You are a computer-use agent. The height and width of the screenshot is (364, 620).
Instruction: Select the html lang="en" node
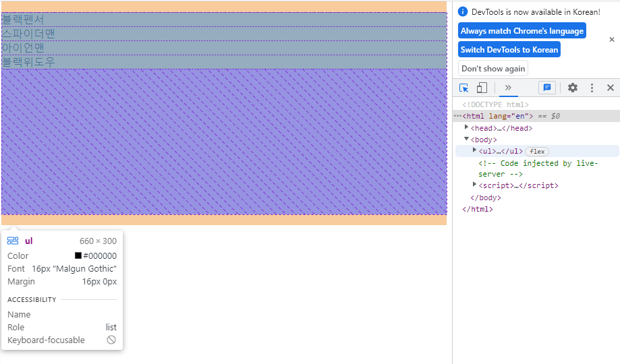[x=497, y=116]
